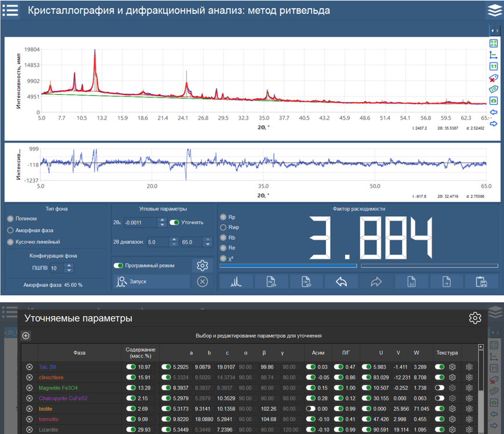
Task: Click the 2θ₀ value input field
Action: pyautogui.click(x=140, y=222)
